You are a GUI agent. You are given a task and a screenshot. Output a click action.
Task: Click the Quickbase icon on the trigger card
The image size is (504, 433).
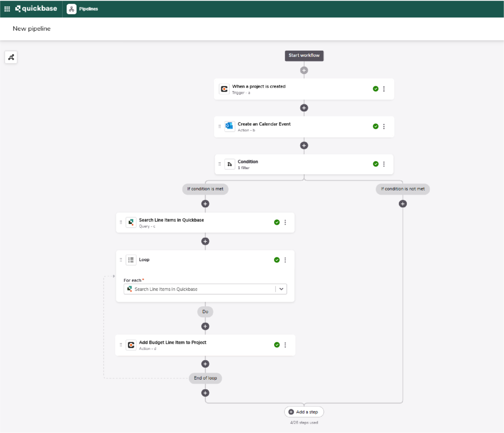click(224, 89)
